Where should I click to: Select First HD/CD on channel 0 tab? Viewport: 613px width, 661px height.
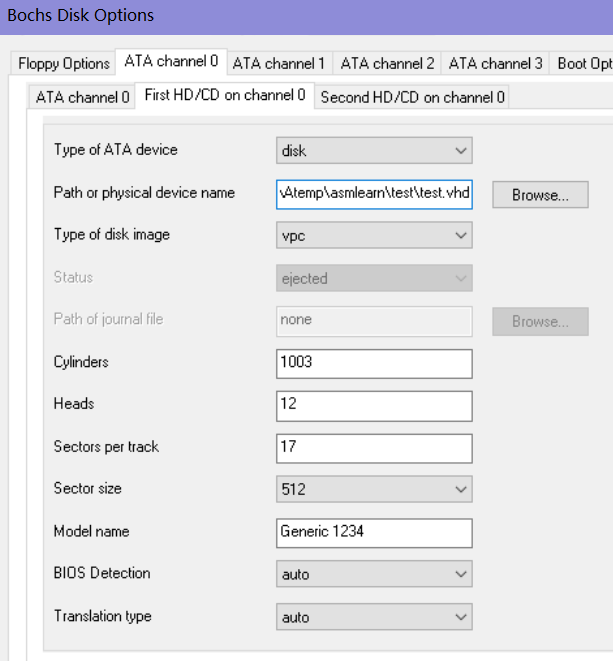point(225,96)
